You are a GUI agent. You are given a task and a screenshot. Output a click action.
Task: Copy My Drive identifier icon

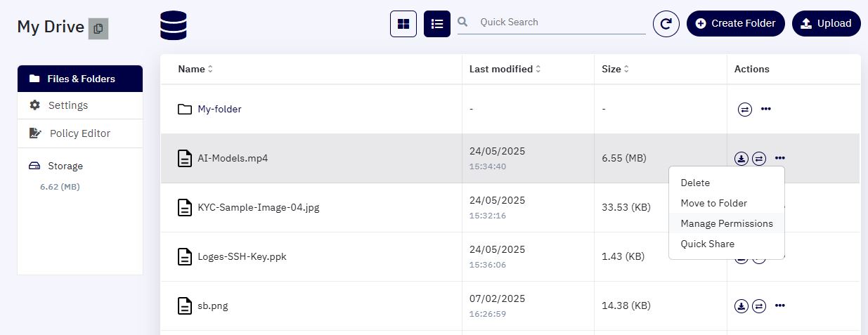click(x=98, y=29)
